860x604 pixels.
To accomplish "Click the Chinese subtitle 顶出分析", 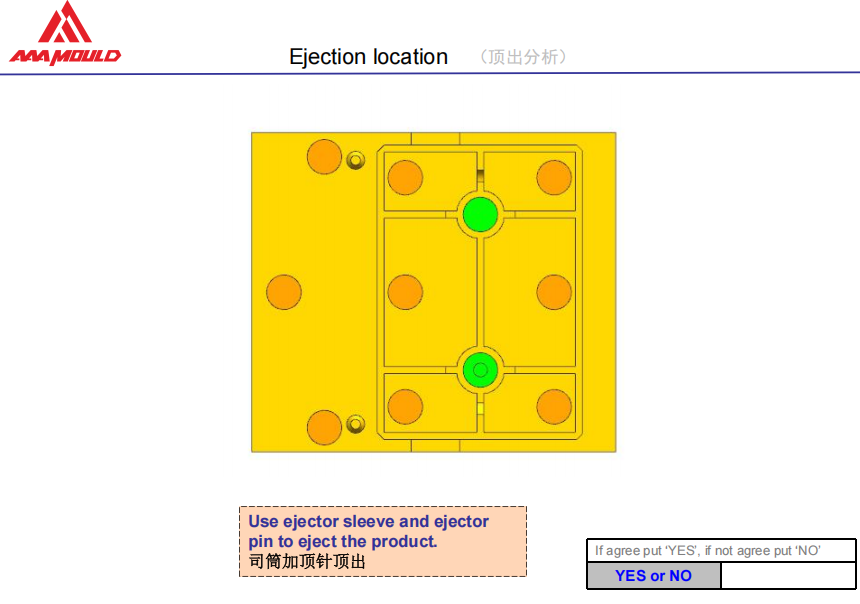I will (524, 57).
